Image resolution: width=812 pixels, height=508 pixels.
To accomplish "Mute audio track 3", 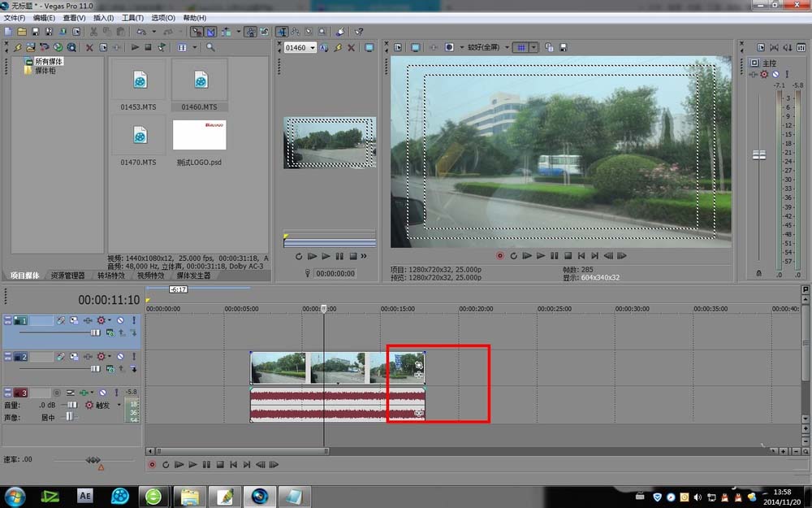I will (x=102, y=393).
